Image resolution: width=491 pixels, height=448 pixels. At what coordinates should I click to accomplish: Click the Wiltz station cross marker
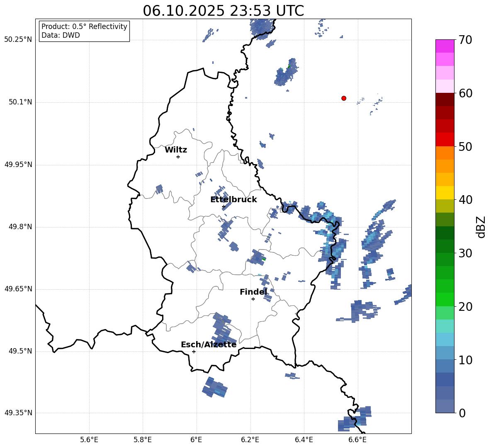[x=178, y=157]
